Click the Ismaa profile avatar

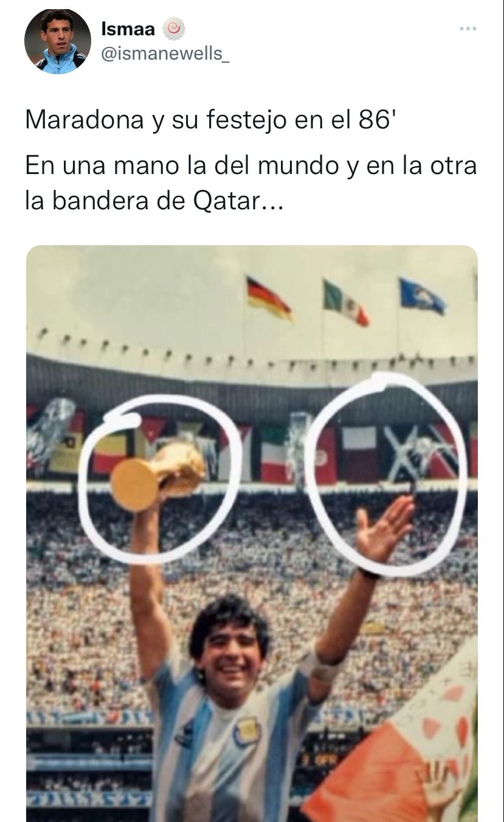tap(58, 42)
